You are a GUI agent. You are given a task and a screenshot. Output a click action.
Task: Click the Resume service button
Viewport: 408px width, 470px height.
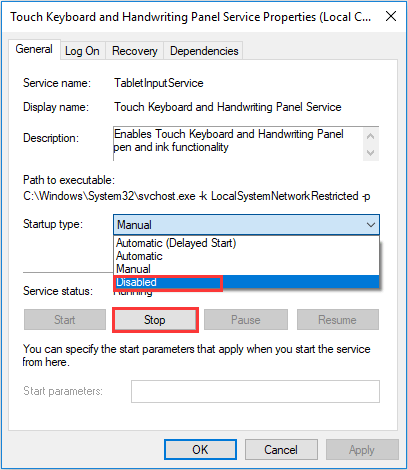coord(338,320)
